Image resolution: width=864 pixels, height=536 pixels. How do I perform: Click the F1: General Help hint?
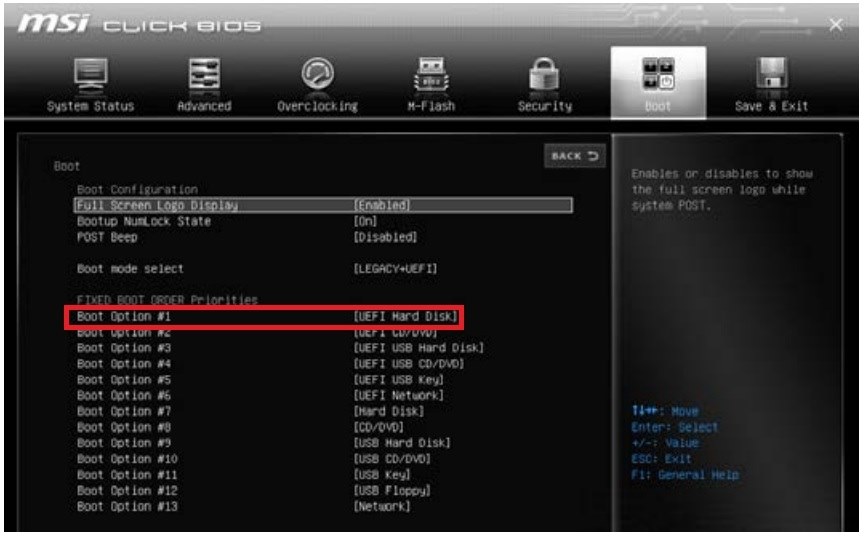(685, 475)
